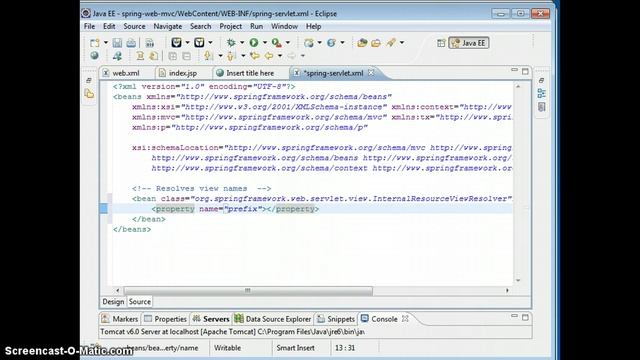
Task: Close the spring-servlet.xml editor tab
Action: [371, 73]
